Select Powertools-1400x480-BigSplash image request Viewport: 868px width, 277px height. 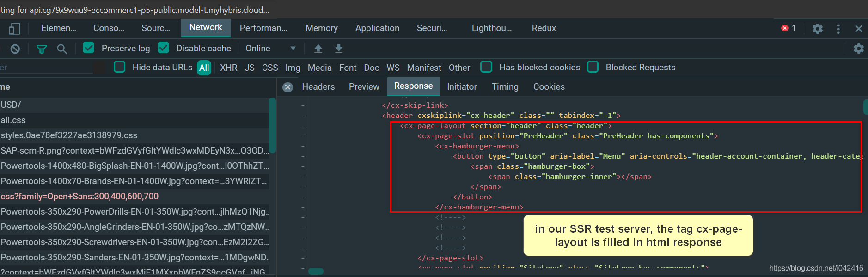pyautogui.click(x=134, y=166)
